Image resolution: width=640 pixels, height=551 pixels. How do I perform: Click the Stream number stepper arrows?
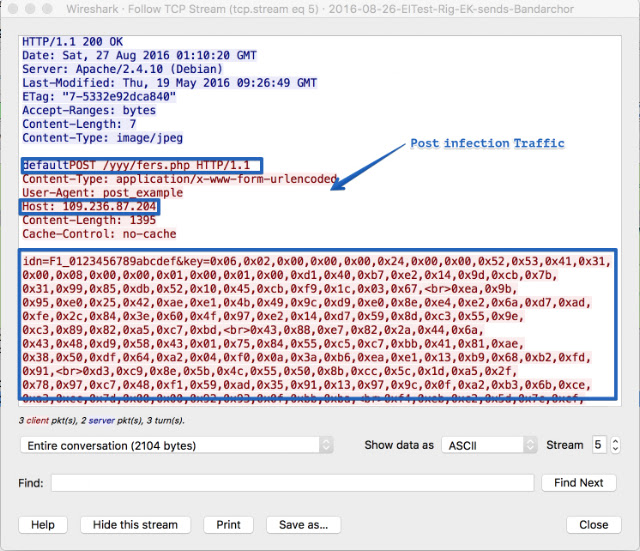615,445
